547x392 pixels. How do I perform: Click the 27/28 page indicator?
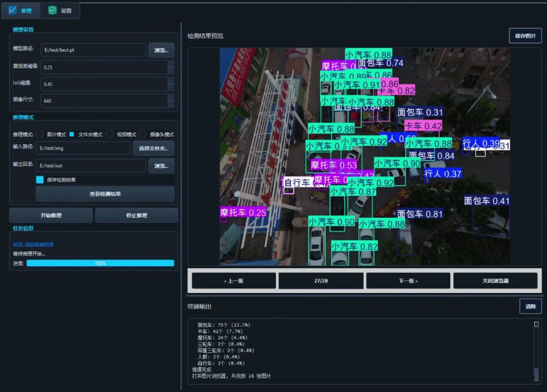321,281
